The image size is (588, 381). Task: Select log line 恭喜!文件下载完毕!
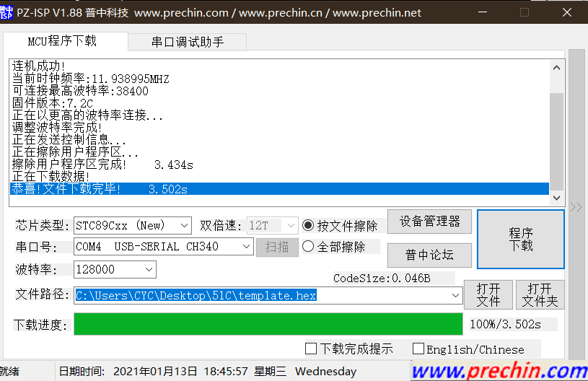[279, 188]
